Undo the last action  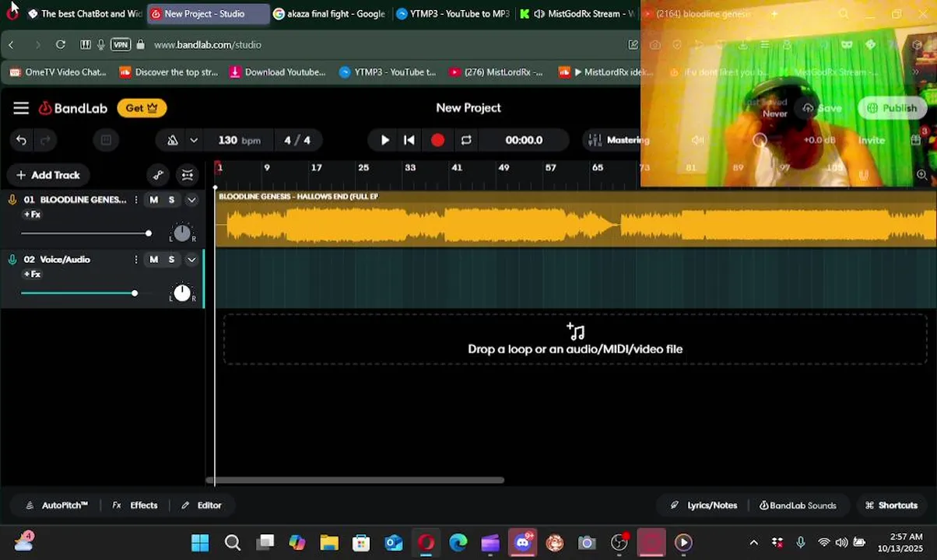[21, 140]
